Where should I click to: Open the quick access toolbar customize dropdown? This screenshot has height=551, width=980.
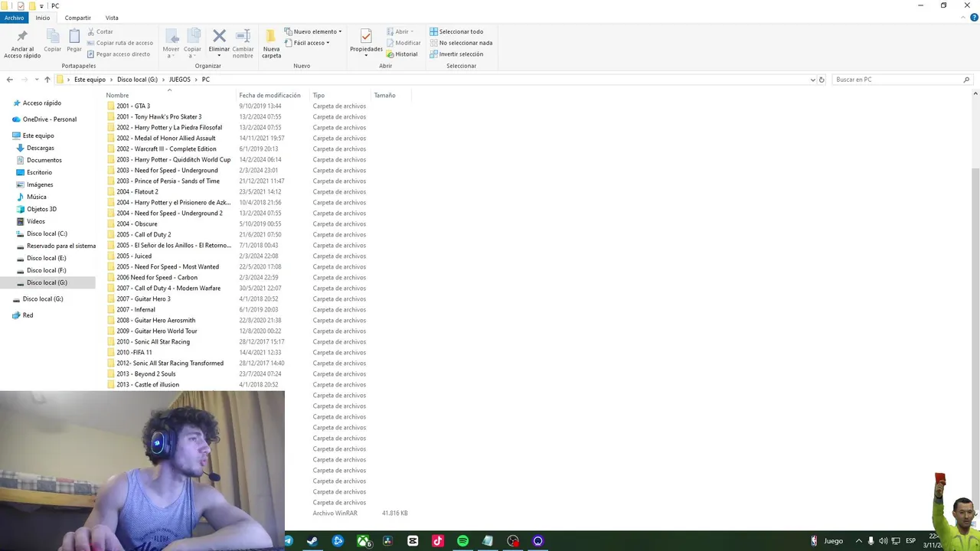(41, 6)
